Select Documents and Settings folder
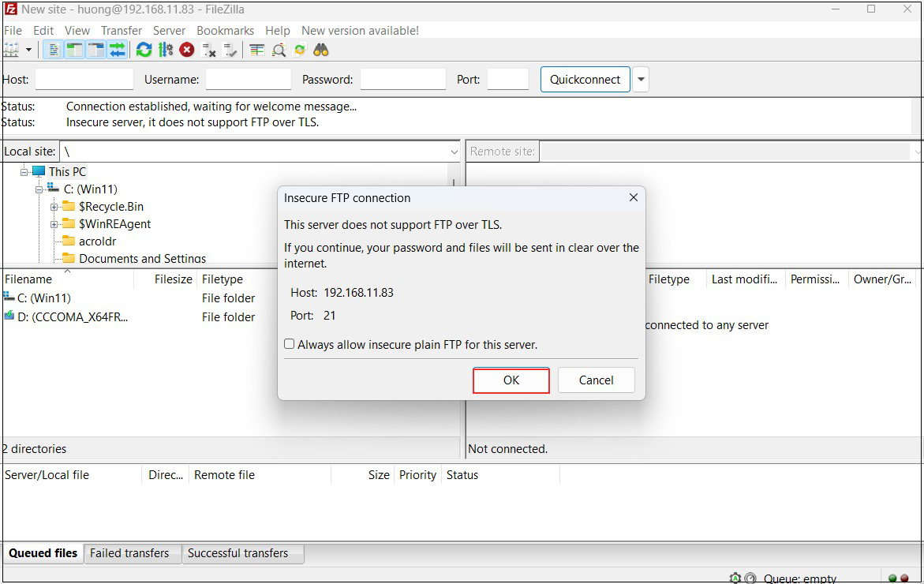This screenshot has height=584, width=924. 142,258
